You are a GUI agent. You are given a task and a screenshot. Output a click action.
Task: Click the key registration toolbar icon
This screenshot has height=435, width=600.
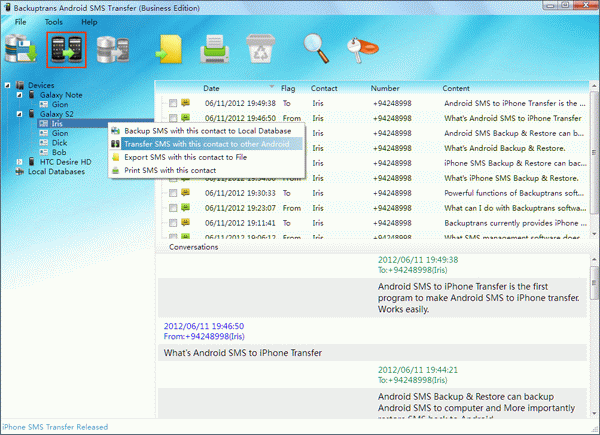[362, 49]
